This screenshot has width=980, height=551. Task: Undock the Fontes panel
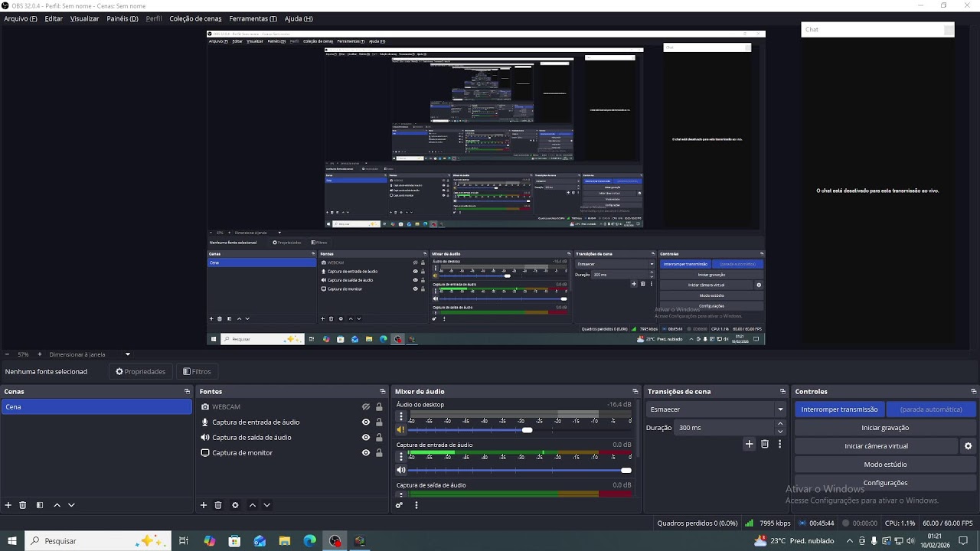pyautogui.click(x=383, y=392)
